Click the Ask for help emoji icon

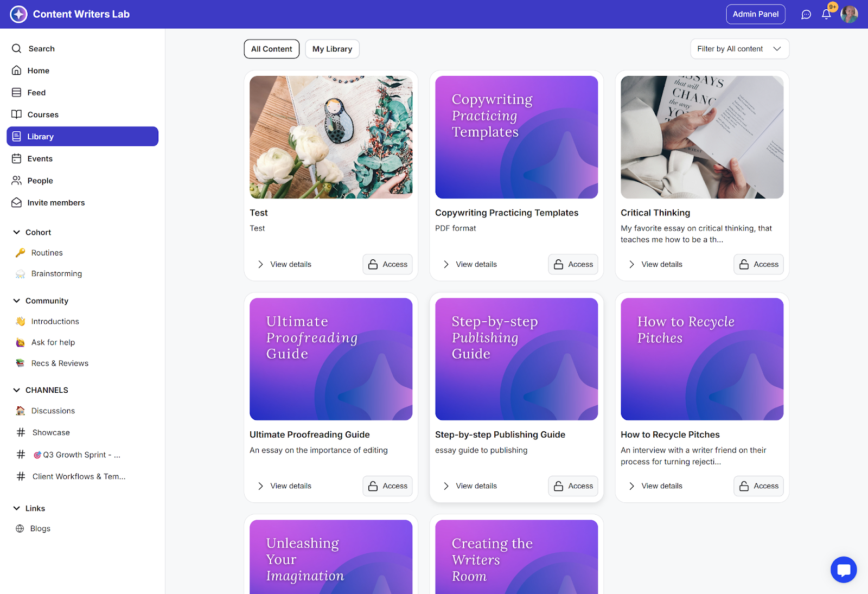click(20, 342)
